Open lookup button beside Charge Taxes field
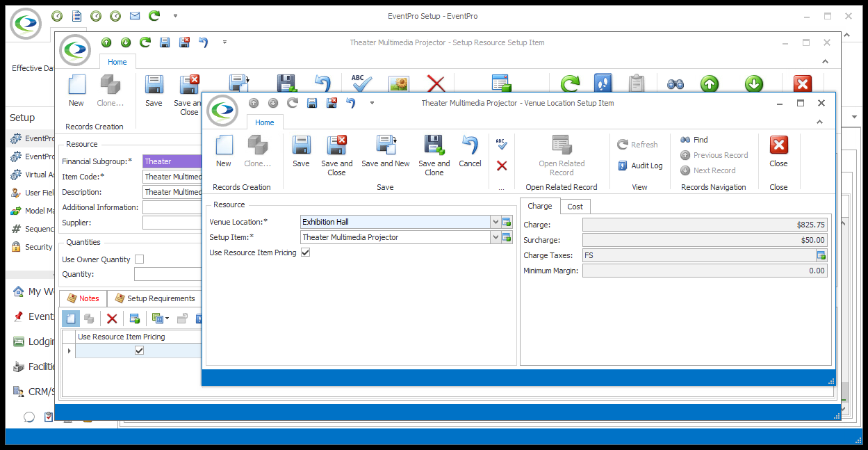Screen dimensions: 868x450 coord(821,255)
